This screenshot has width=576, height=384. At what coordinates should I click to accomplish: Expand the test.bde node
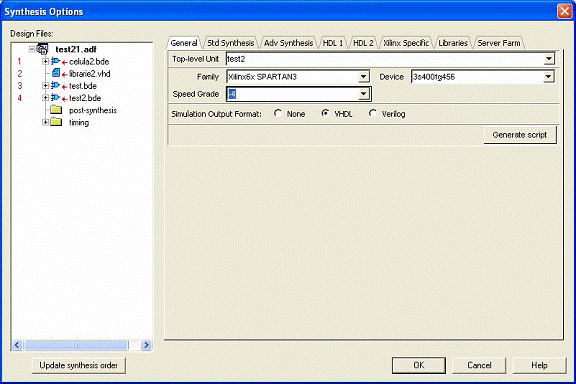pyautogui.click(x=45, y=85)
